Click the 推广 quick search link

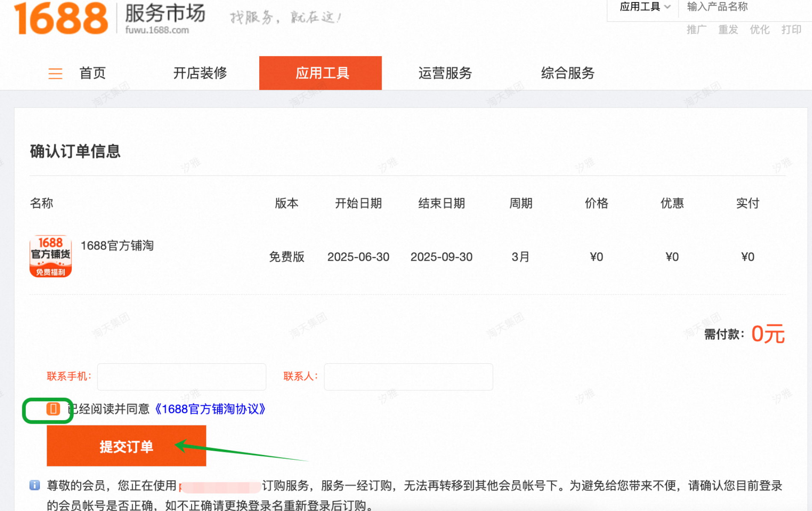[x=696, y=30]
